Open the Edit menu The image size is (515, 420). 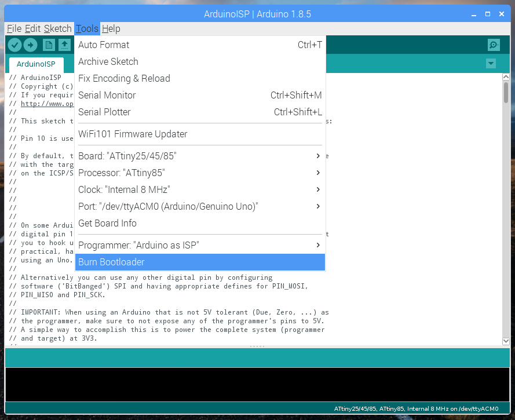pyautogui.click(x=33, y=28)
